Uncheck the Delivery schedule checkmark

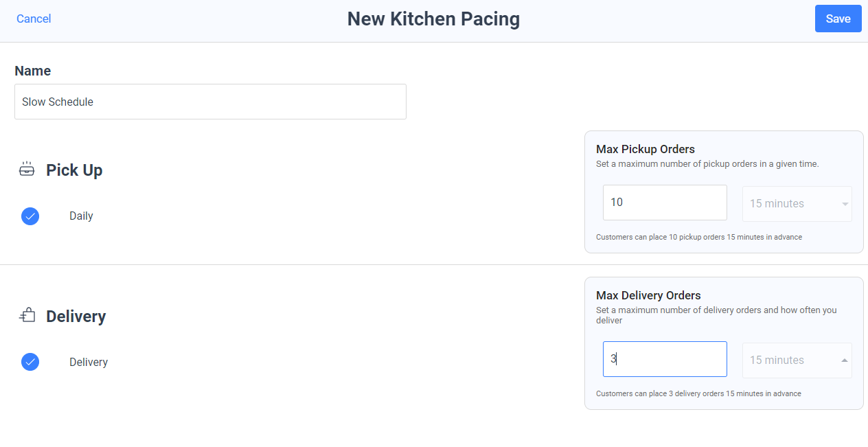tap(30, 362)
